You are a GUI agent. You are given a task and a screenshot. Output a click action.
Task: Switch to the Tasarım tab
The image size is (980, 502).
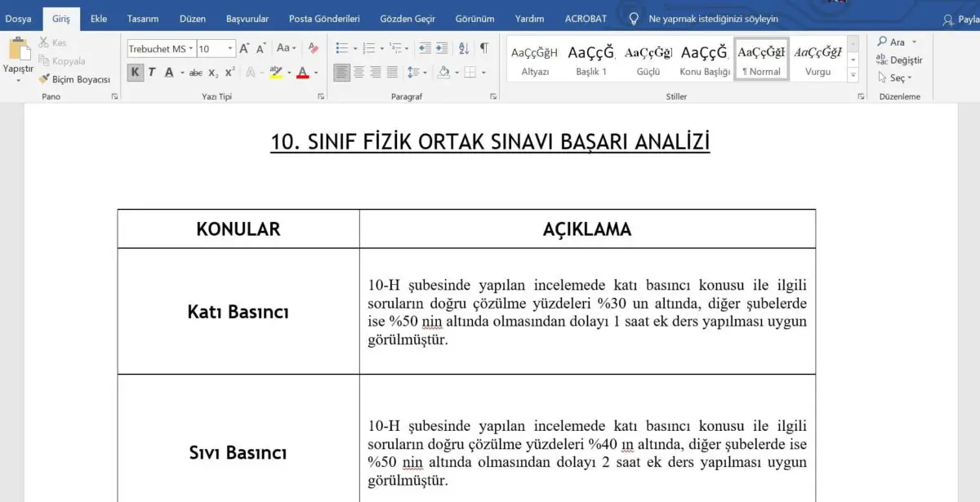pos(143,18)
